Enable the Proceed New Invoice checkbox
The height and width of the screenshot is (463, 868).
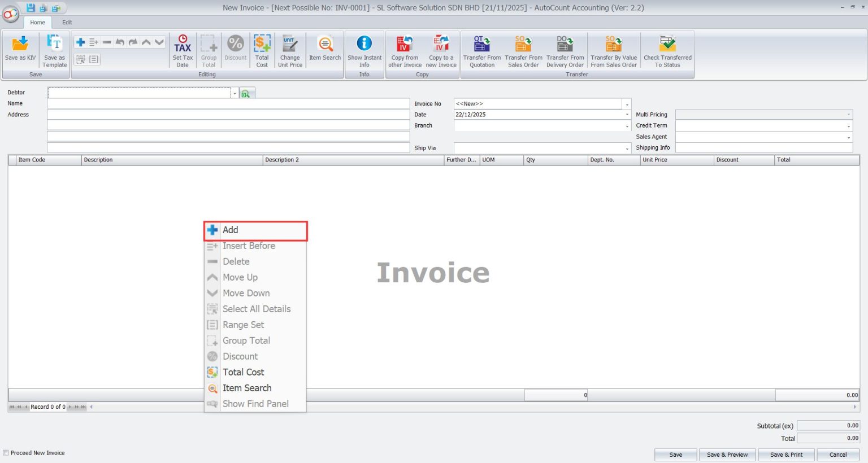pos(6,453)
